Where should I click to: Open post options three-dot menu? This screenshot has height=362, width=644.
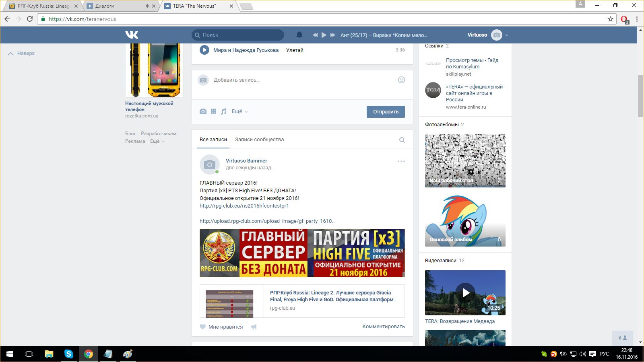[x=401, y=161]
